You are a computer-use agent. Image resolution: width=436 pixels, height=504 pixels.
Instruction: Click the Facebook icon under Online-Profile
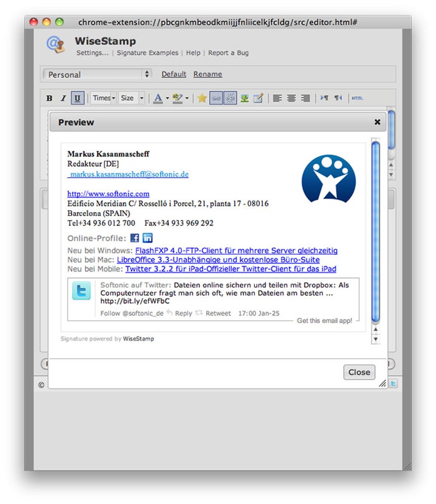(x=135, y=238)
